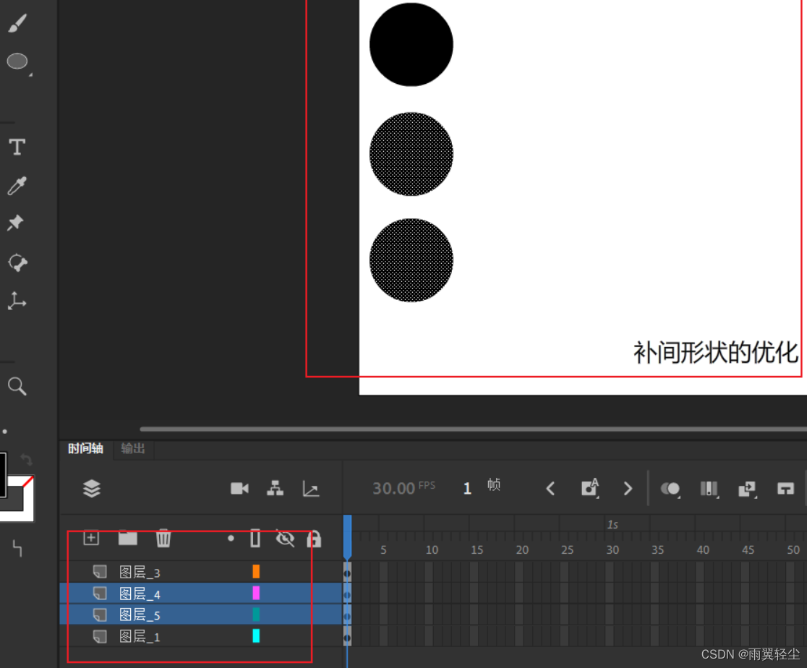Open the layers stack view icon

[x=92, y=488]
